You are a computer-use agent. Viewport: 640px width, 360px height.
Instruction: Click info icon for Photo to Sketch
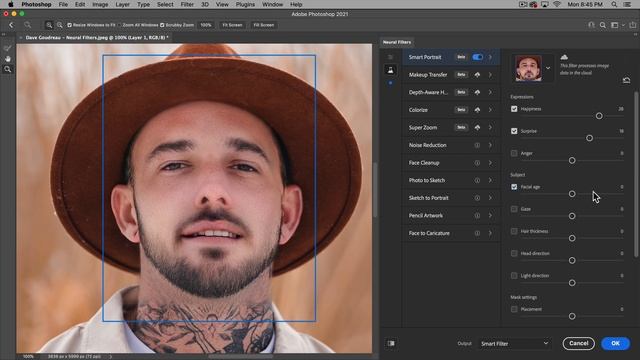click(477, 180)
